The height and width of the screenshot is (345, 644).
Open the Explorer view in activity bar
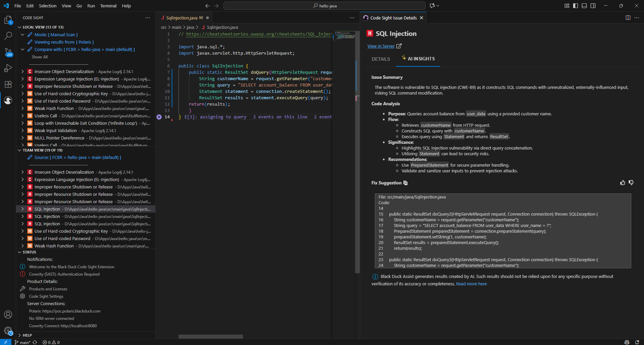coord(8,20)
